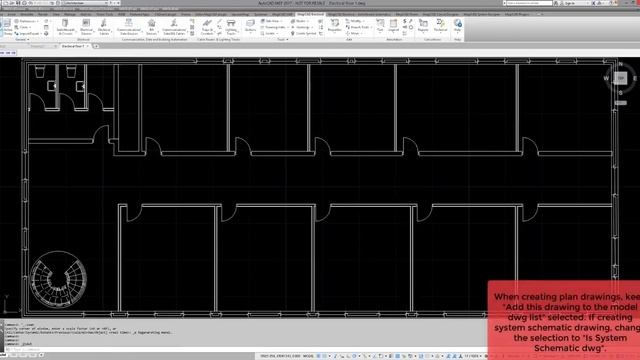Open Switchboards & Circuits tool

pos(65,27)
